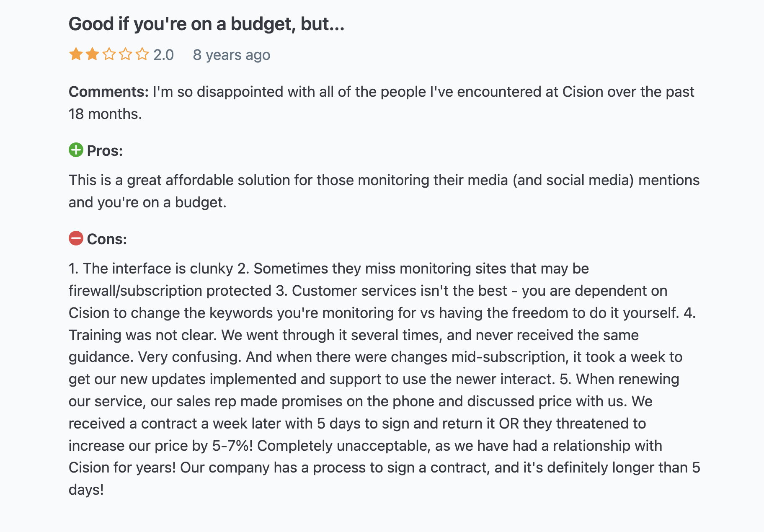This screenshot has height=532, width=764.
Task: Click the bold 'Comments:' label
Action: (108, 92)
